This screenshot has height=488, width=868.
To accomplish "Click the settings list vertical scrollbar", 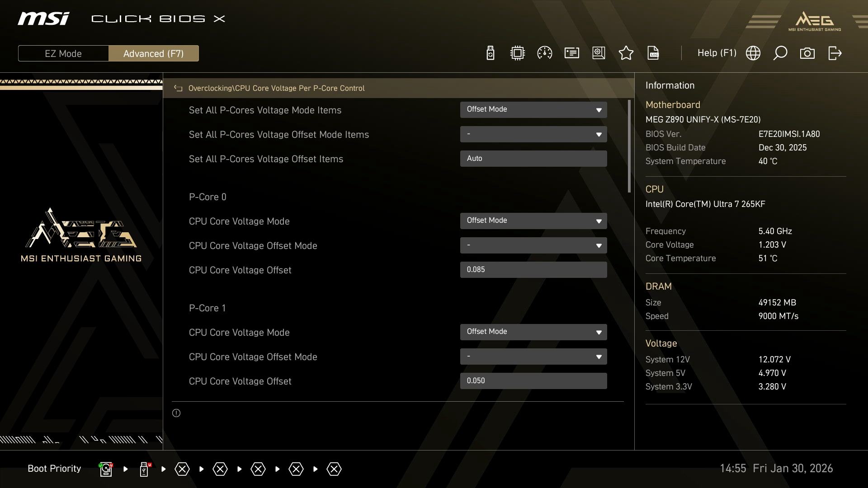I will 629,147.
